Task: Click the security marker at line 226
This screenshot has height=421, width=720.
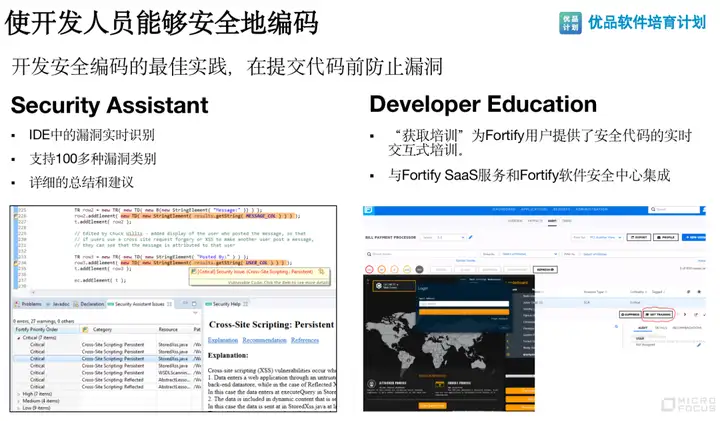Action: (15, 215)
